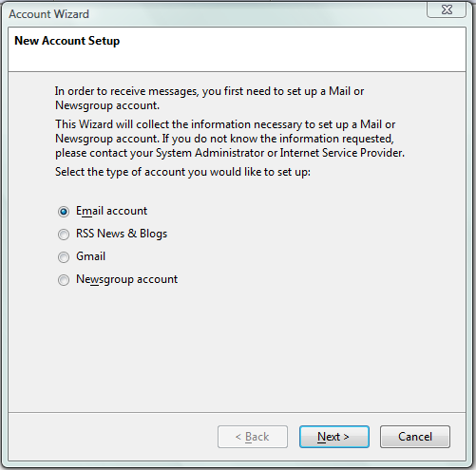Viewport: 476px width, 470px height.
Task: Click the 'System Administrator or Internet Service Provider' line
Action: point(230,153)
